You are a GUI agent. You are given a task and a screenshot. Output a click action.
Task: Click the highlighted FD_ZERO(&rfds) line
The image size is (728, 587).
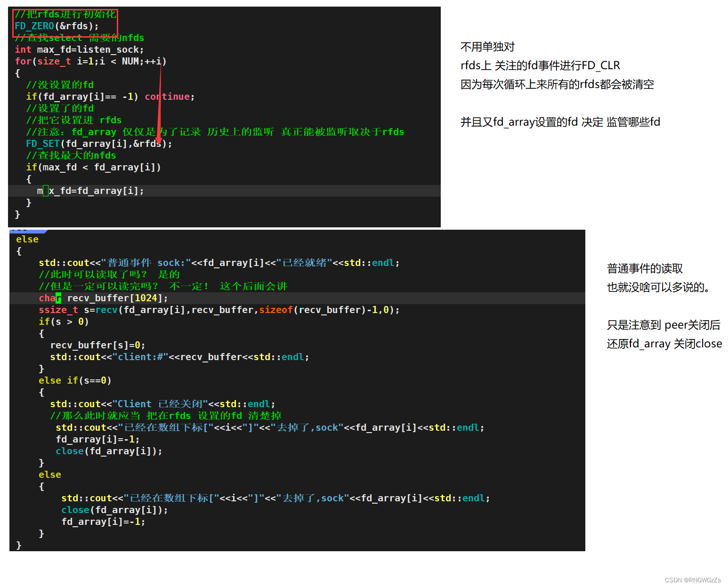coord(57,26)
